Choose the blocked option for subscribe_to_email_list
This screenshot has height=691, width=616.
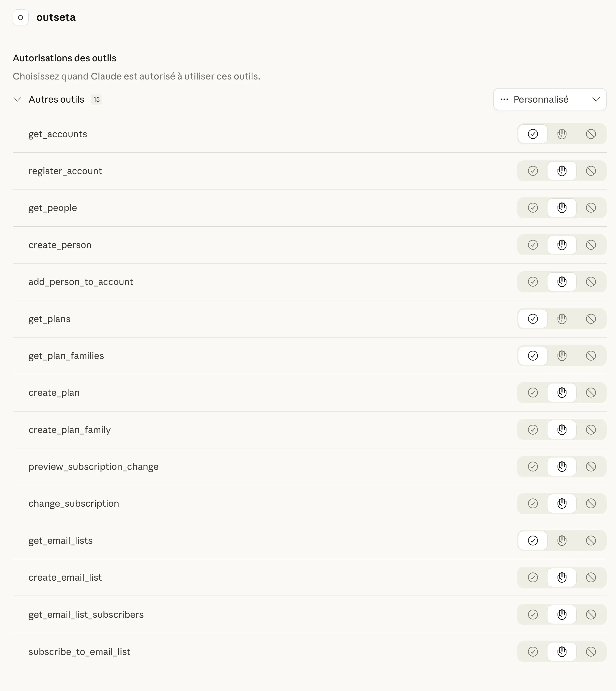(x=591, y=652)
